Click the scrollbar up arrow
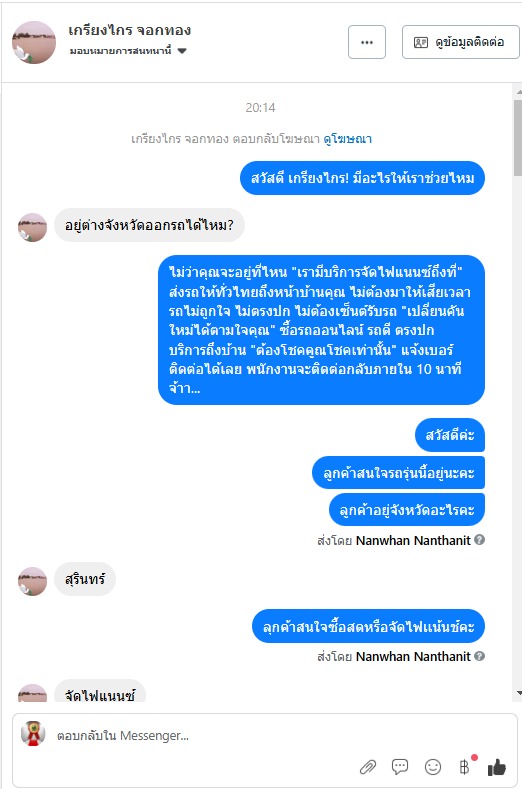 coord(518,93)
